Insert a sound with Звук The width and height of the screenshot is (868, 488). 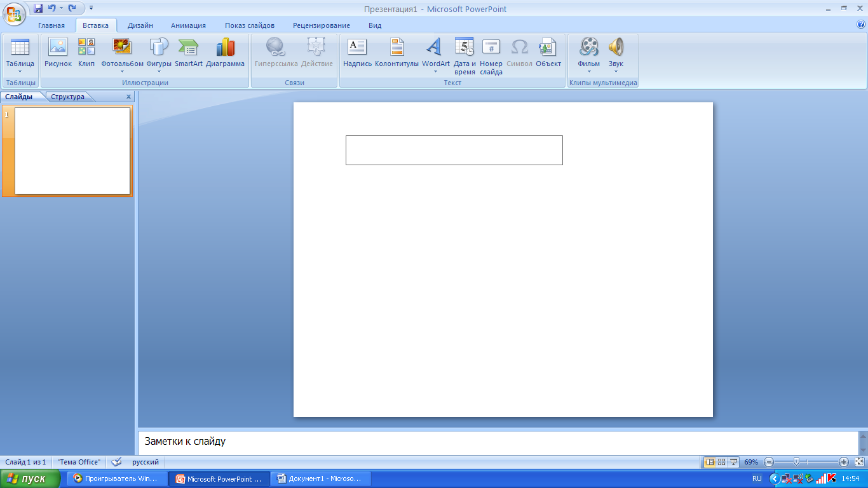[616, 55]
